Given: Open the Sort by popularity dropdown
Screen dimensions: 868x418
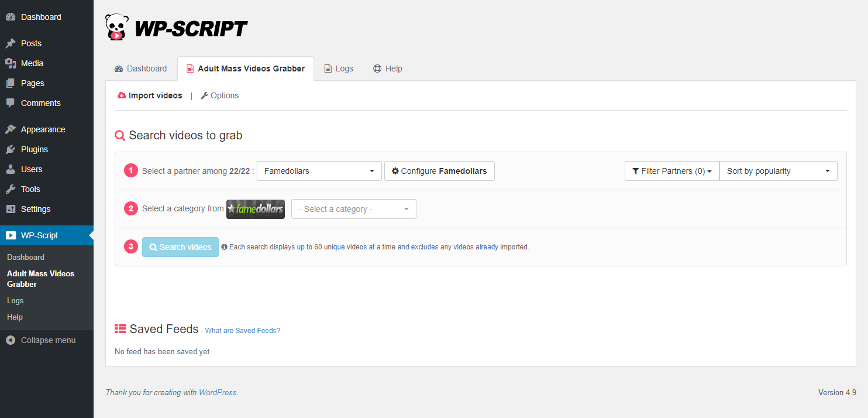Looking at the screenshot, I should 778,171.
